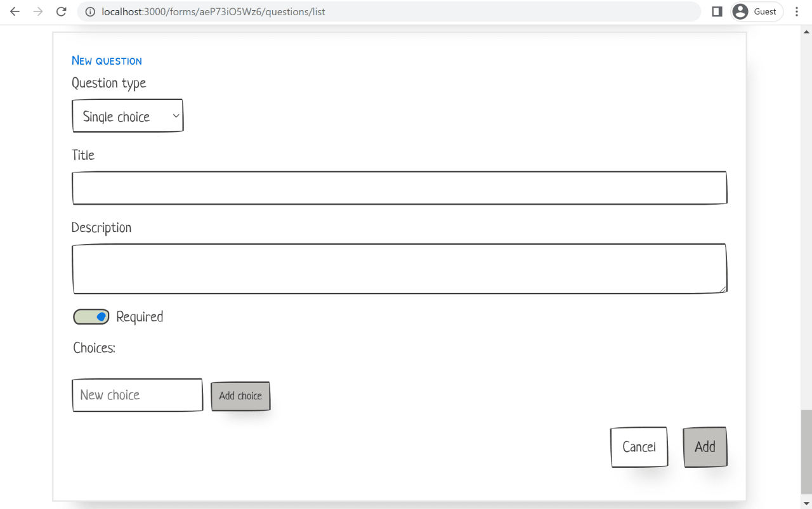Click the scrollbar down arrow
The image size is (812, 509).
click(x=806, y=503)
